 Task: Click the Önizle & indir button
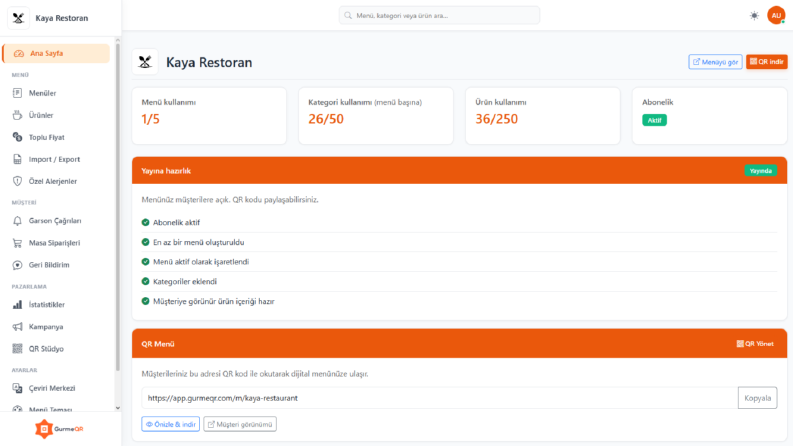[170, 424]
